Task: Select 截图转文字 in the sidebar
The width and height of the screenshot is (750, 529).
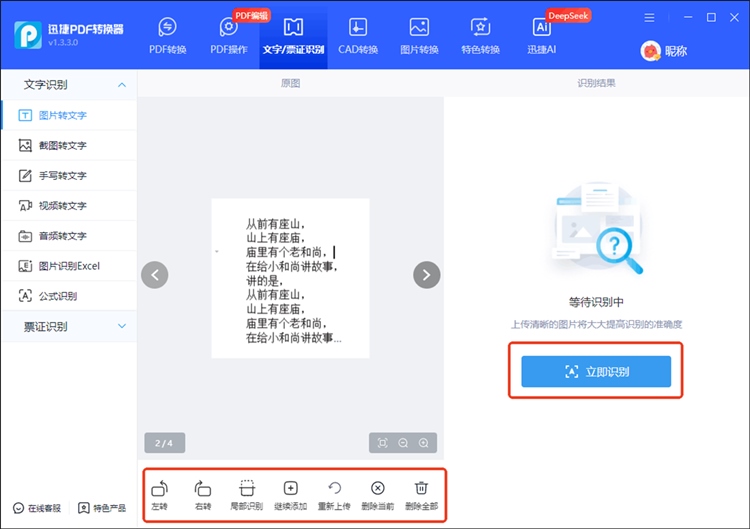Action: point(70,145)
